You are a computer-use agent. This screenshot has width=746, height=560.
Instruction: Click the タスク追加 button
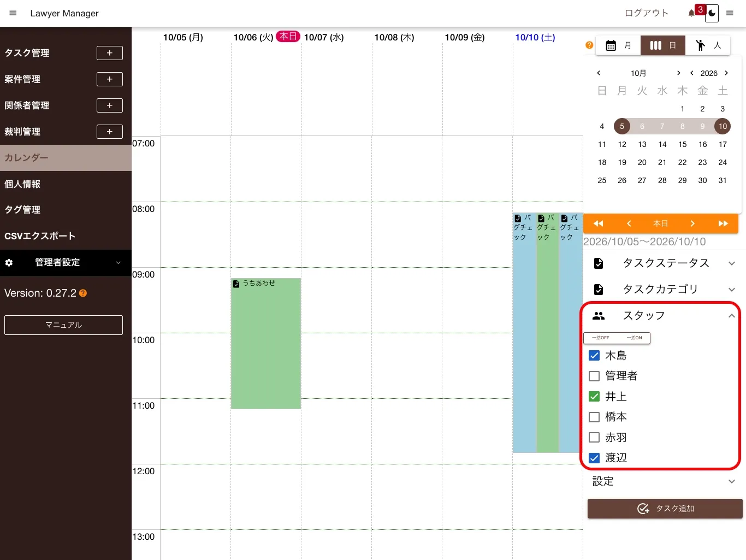[665, 509]
